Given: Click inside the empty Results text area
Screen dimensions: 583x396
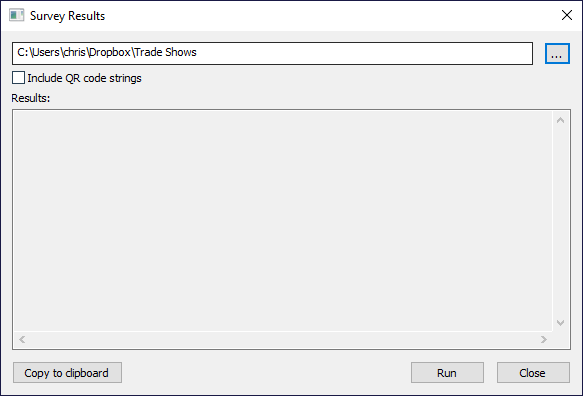Looking at the screenshot, I should point(283,220).
